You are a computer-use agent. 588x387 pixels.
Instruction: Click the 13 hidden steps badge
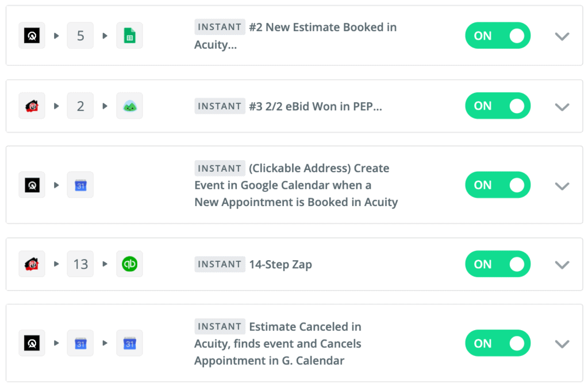coord(80,264)
